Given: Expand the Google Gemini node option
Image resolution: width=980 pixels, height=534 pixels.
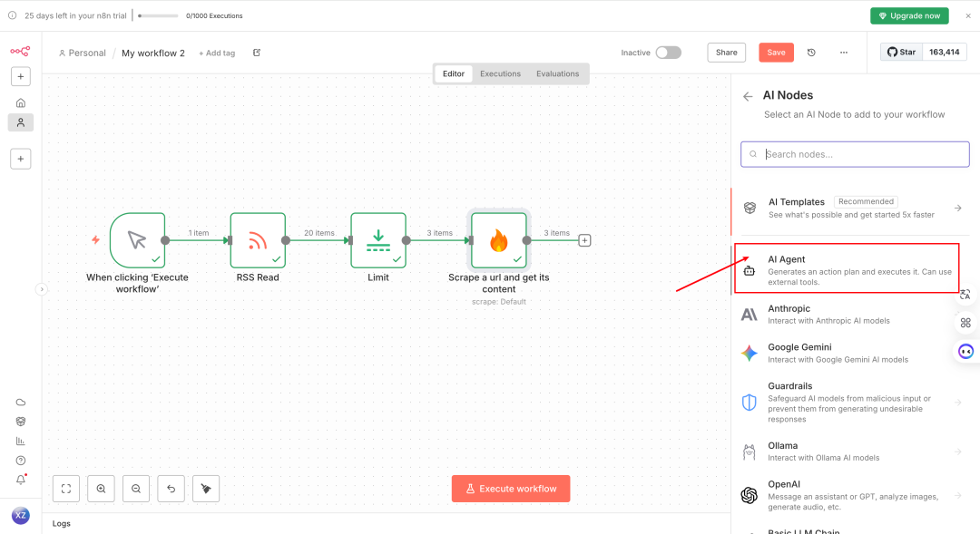Looking at the screenshot, I should click(850, 353).
